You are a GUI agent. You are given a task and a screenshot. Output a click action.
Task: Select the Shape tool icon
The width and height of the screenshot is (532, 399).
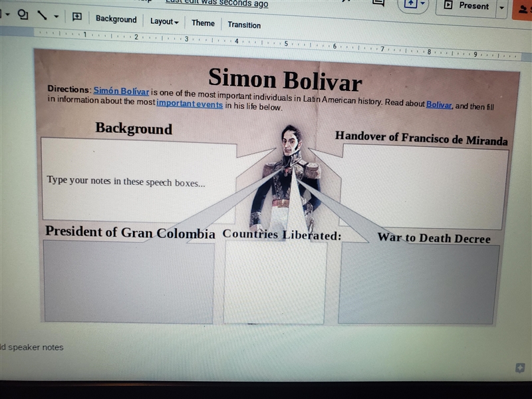pos(23,14)
